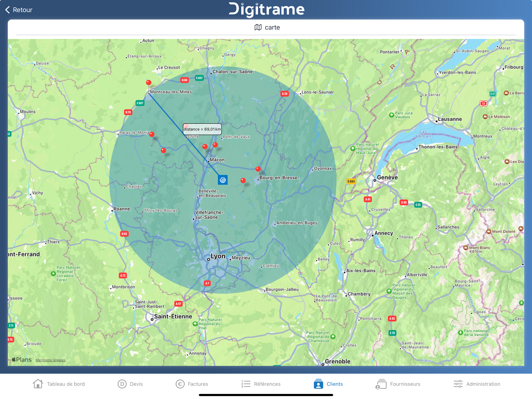This screenshot has width=532, height=399.
Task: Tap the red pin north of Bourg-en-Bresse
Action: [258, 169]
